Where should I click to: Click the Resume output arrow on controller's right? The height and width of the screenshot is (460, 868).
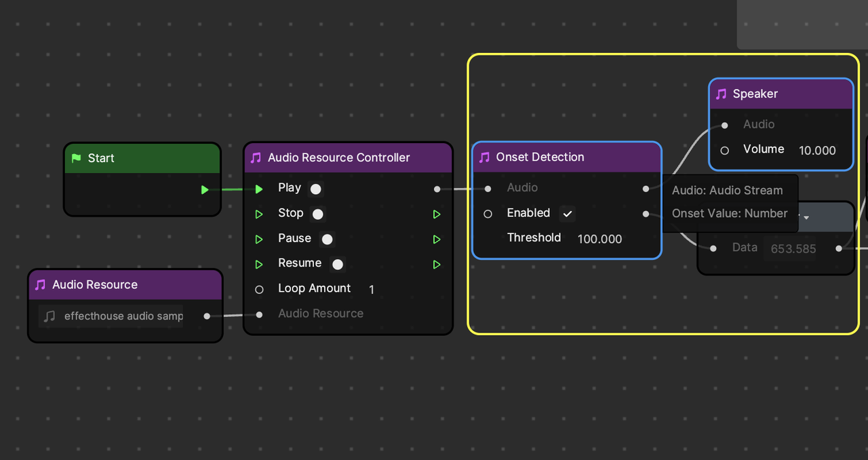(x=437, y=265)
